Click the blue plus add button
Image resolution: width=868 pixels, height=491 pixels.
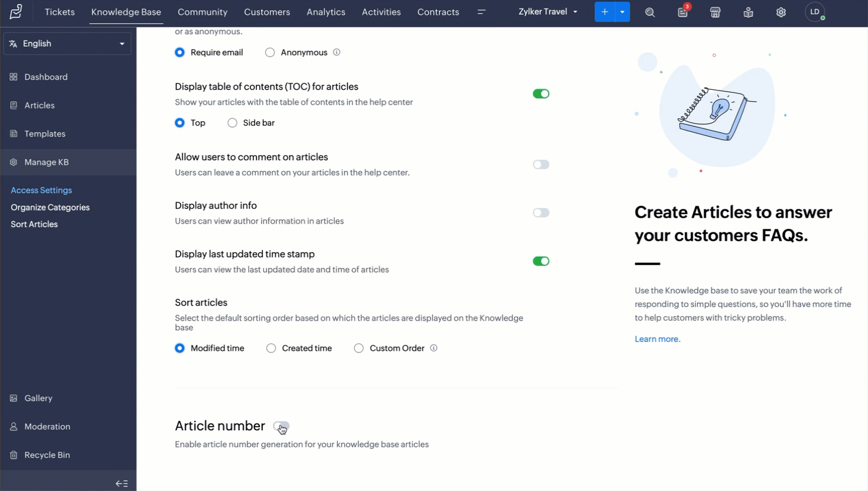coord(605,12)
